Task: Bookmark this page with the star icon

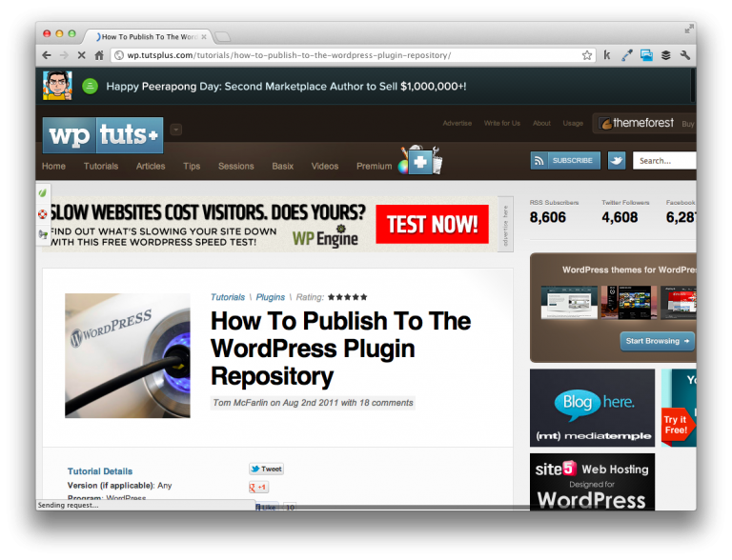Action: (587, 55)
